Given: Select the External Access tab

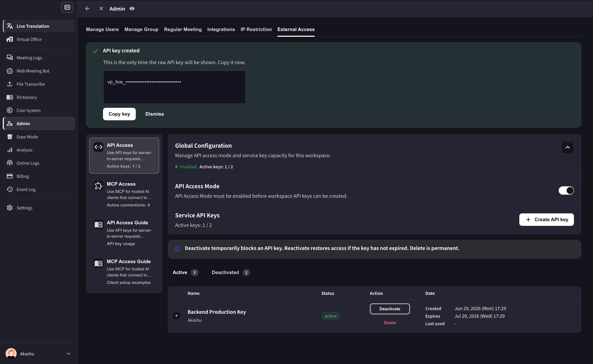Looking at the screenshot, I should click(296, 29).
